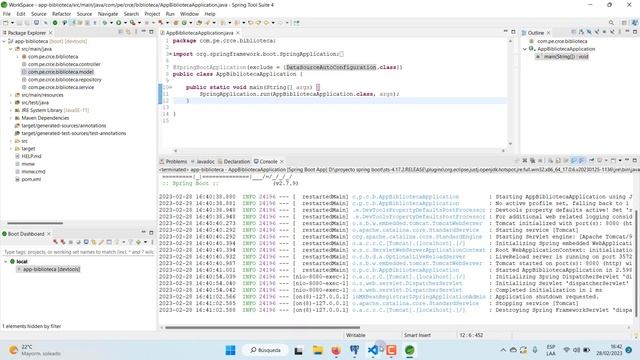Click the pencil edit icon in Boot Dashboard
This screenshot has height=360, width=640.
point(101,242)
